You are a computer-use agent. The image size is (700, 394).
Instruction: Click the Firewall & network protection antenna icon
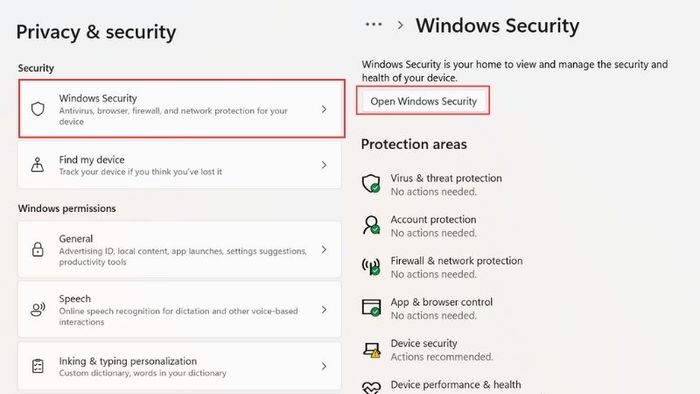[371, 266]
